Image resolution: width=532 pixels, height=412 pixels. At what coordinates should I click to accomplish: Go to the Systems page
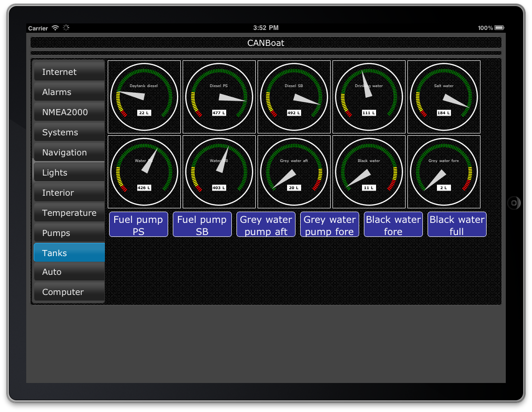point(69,132)
